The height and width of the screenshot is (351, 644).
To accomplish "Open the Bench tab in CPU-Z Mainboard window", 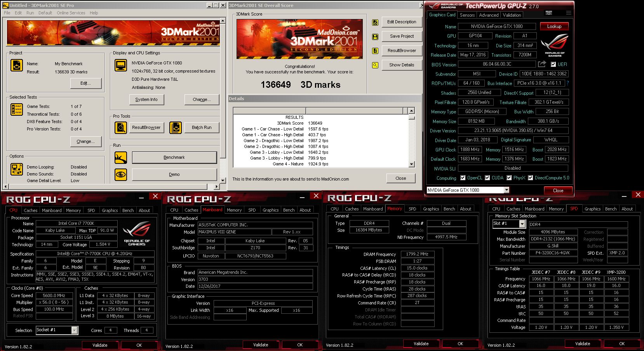I will [289, 210].
